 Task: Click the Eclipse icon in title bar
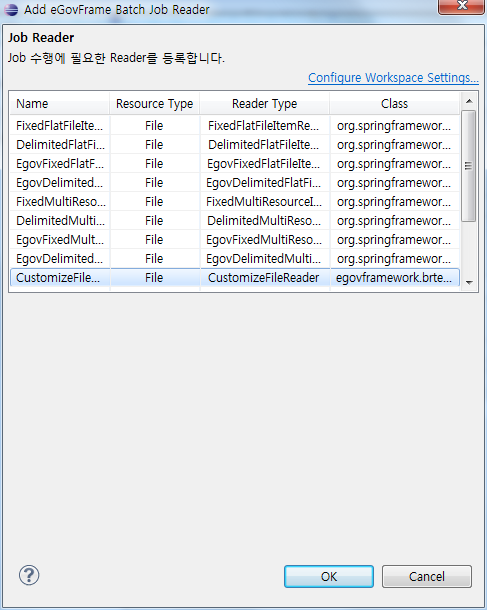click(11, 9)
